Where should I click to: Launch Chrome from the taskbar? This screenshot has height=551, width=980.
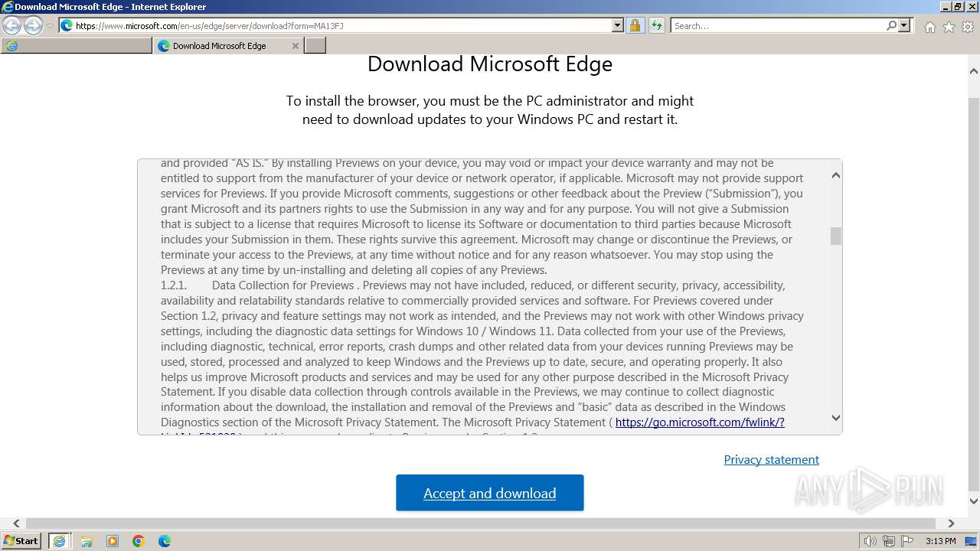(x=139, y=541)
